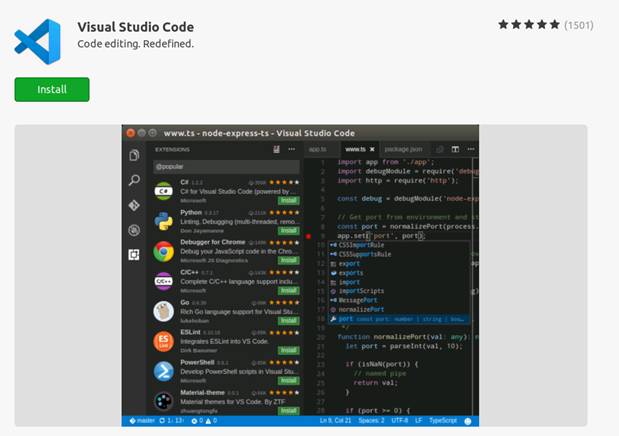Click the Python extension logo
The image size is (619, 436).
click(x=163, y=221)
